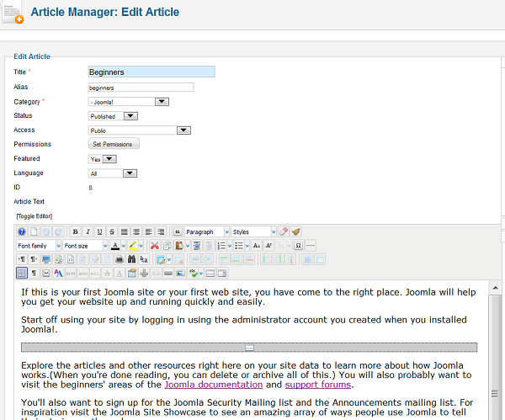Click the text color A button
Viewport: 505px width, 420px height.
coord(115,246)
